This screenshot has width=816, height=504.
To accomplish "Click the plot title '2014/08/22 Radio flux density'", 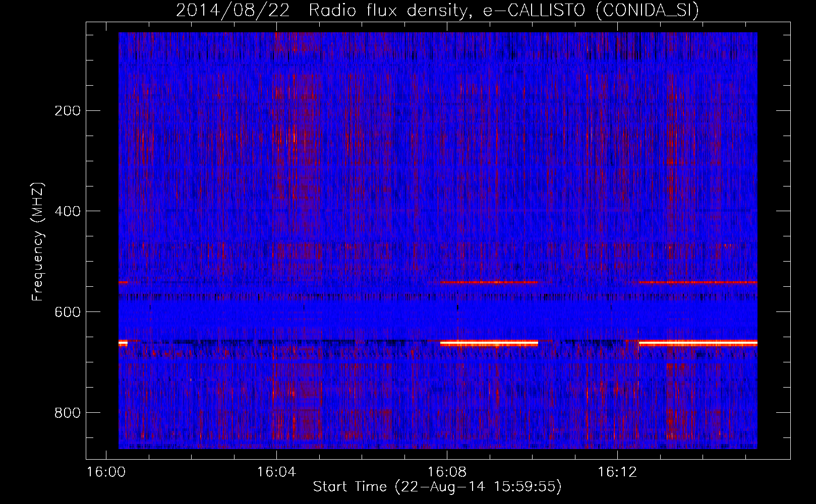I will point(325,11).
